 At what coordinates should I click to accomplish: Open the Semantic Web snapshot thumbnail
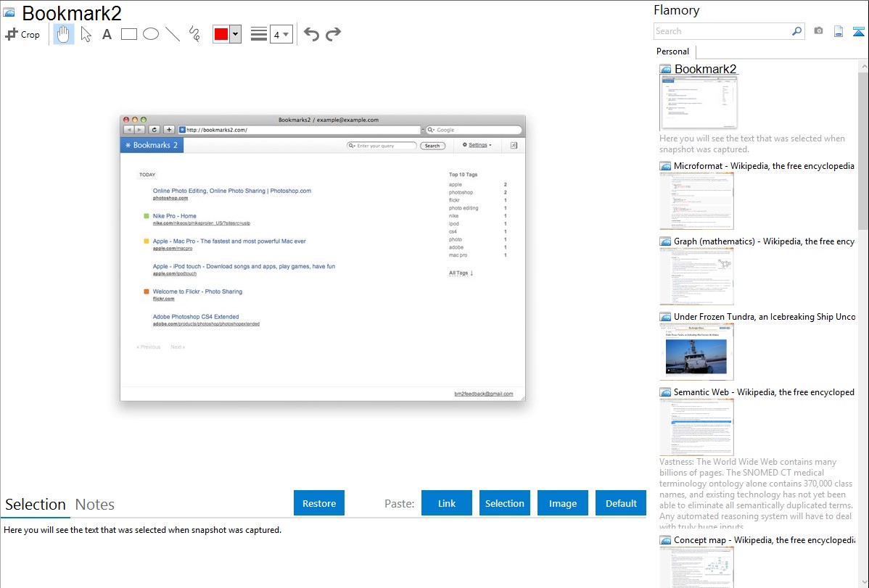point(696,427)
